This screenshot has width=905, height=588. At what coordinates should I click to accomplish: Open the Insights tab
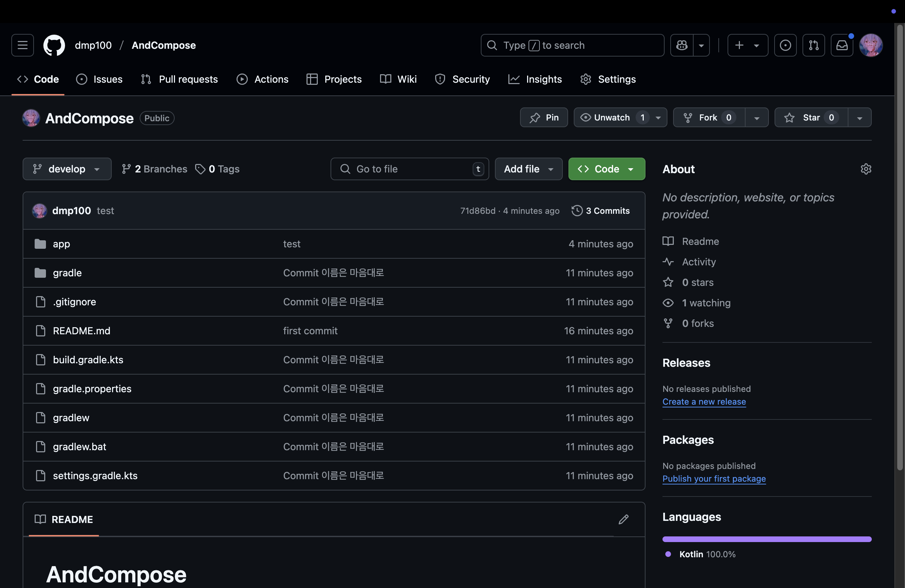tap(535, 79)
